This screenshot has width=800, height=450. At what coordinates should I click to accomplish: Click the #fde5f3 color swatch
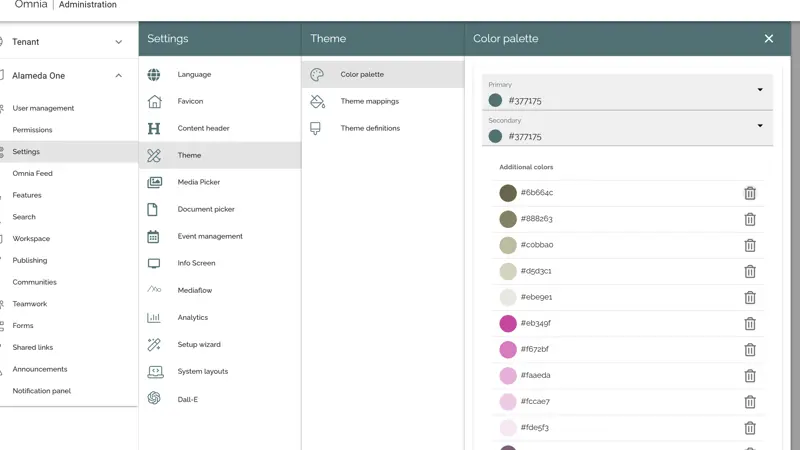(508, 428)
